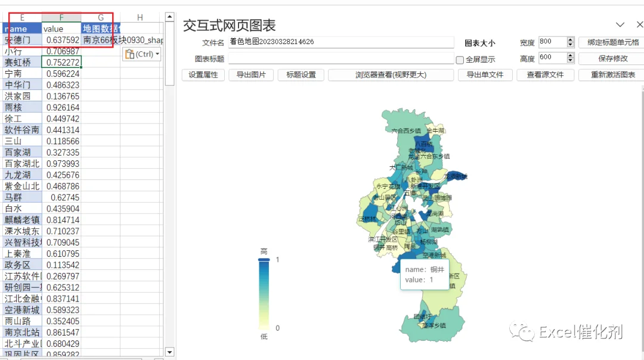Collapse the interactive chart pane chevron
The width and height of the screenshot is (644, 360).
(620, 25)
